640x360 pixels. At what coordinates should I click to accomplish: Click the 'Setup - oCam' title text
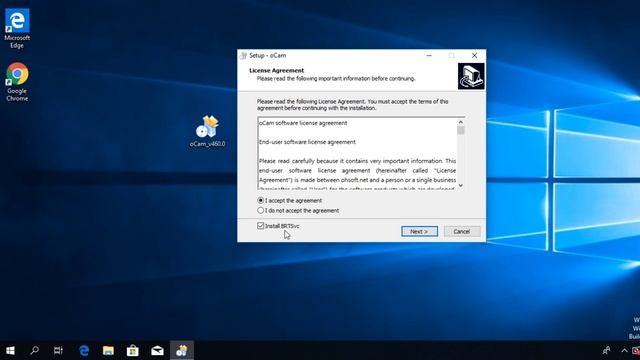click(x=268, y=56)
